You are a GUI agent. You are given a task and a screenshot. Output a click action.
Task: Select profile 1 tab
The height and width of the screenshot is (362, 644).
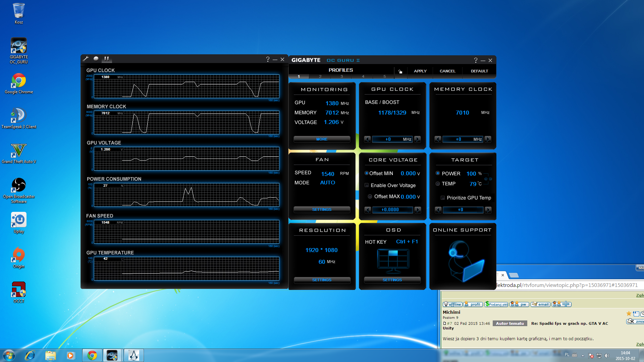(299, 76)
